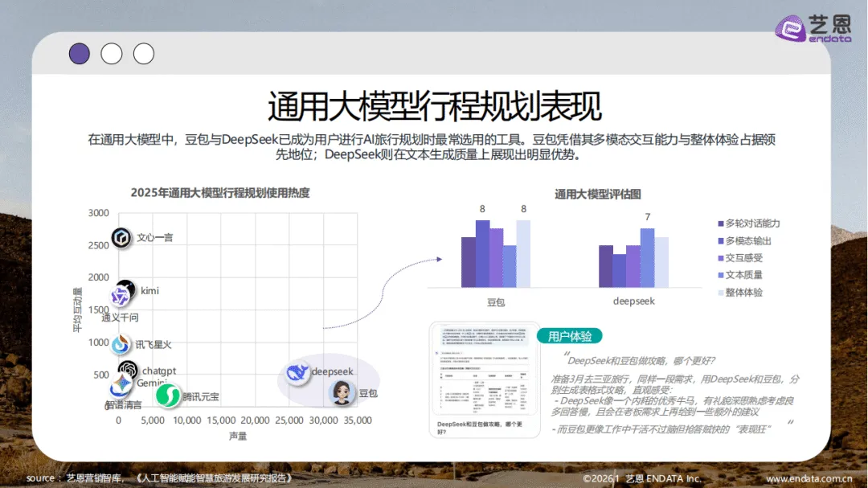Viewport: 868px width, 488px height.
Task: Click the 1000 y-axis tick value
Action: point(99,342)
